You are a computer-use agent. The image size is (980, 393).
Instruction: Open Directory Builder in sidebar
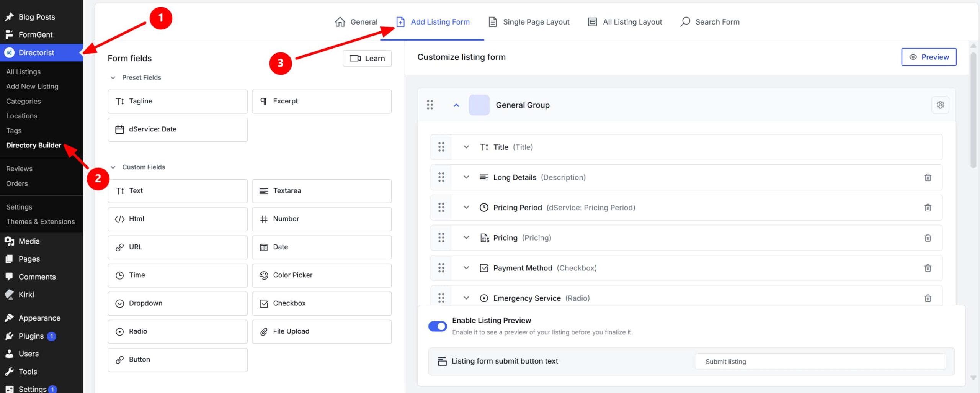tap(34, 146)
